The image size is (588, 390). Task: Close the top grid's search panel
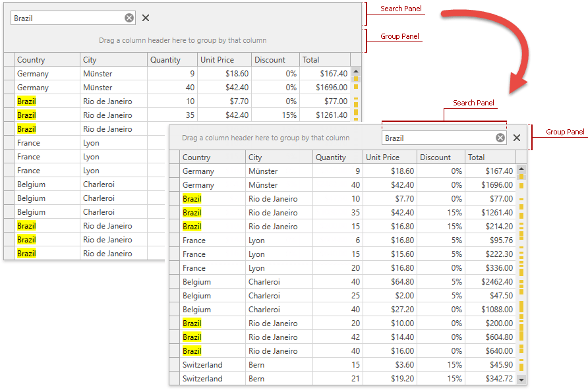click(x=146, y=18)
